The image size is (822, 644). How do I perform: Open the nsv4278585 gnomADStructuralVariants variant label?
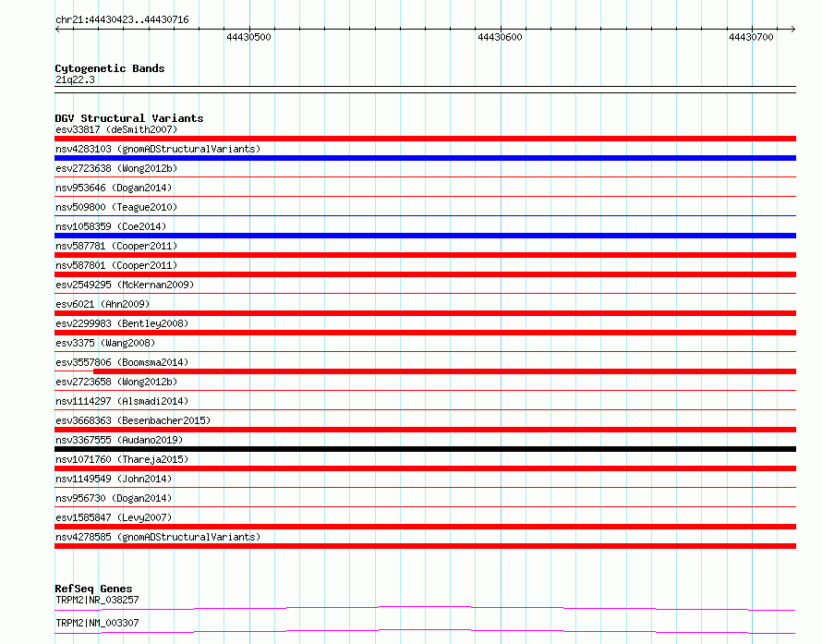[158, 537]
